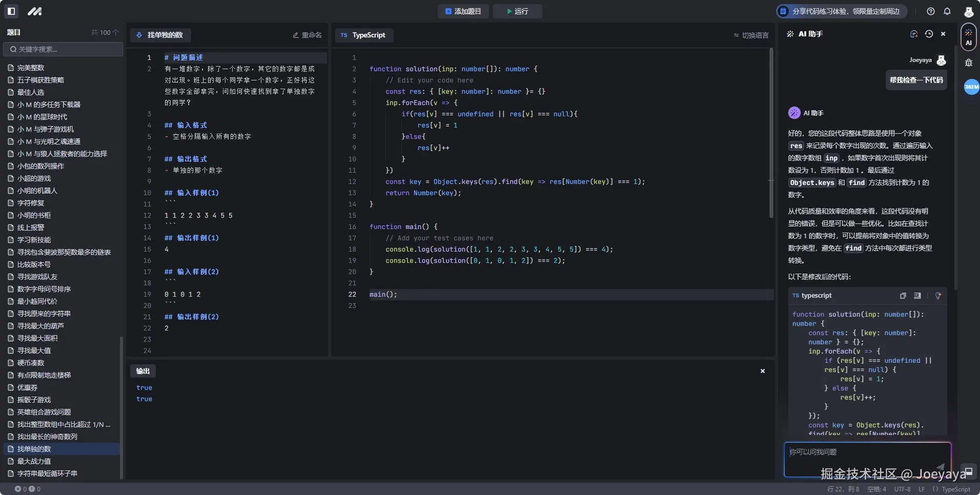Start a new AI chat conversation
Image resolution: width=980 pixels, height=495 pixels.
point(913,34)
